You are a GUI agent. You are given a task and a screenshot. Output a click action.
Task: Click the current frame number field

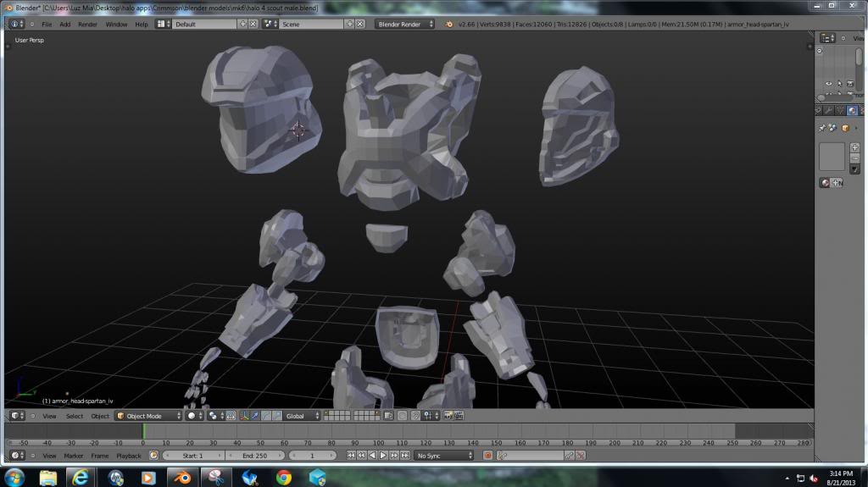tap(312, 456)
